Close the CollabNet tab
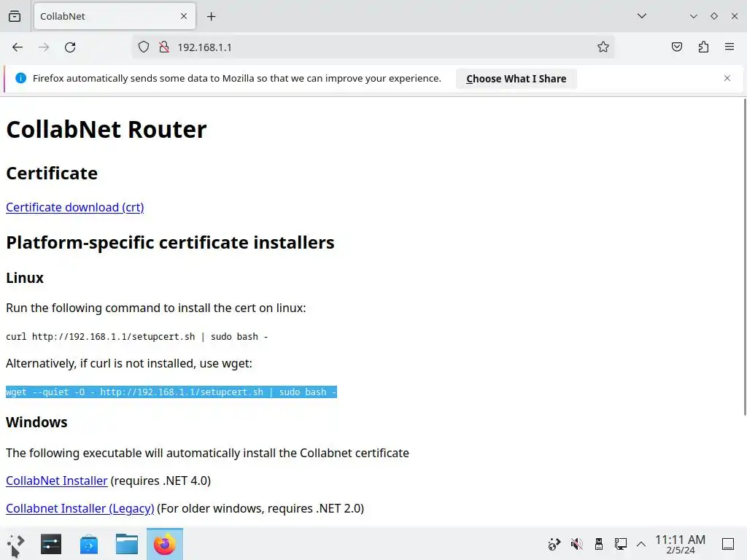 [184, 16]
